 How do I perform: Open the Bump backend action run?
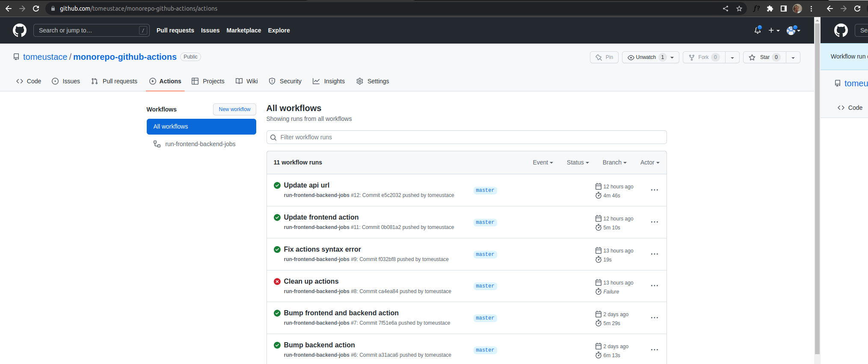(320, 345)
